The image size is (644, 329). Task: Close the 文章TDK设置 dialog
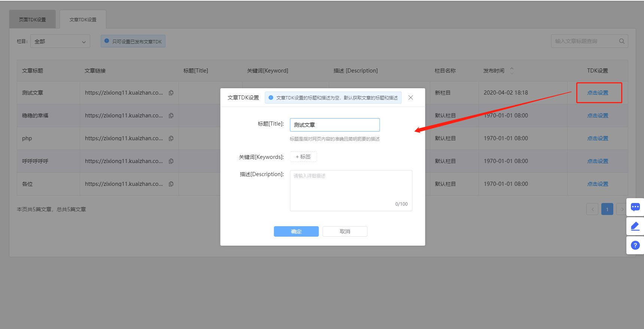(x=411, y=98)
